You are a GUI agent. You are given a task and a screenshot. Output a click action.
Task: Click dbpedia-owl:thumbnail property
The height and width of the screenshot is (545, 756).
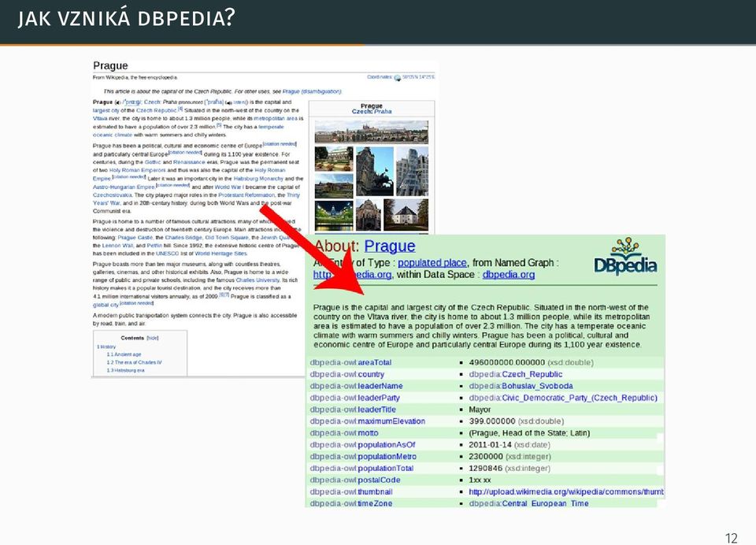point(351,492)
